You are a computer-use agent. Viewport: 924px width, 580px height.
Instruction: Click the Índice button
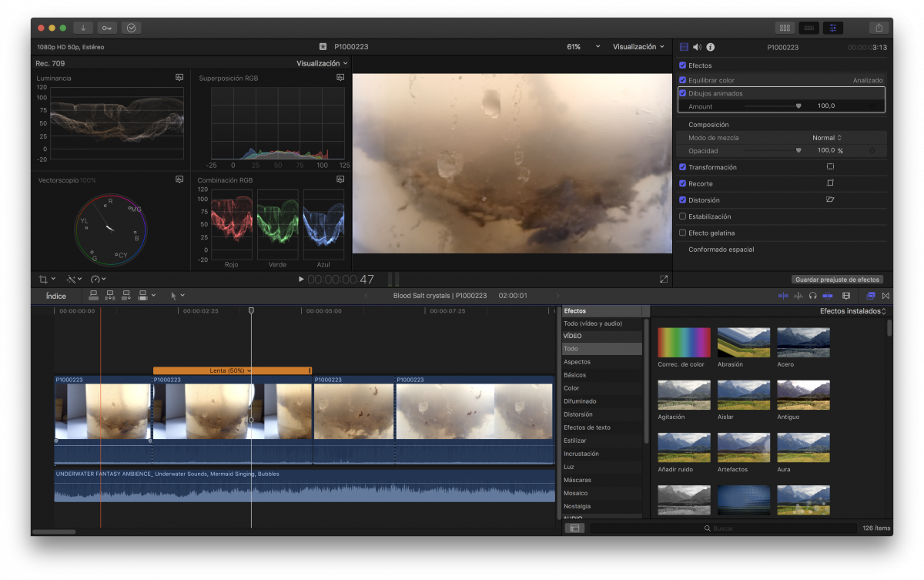56,296
